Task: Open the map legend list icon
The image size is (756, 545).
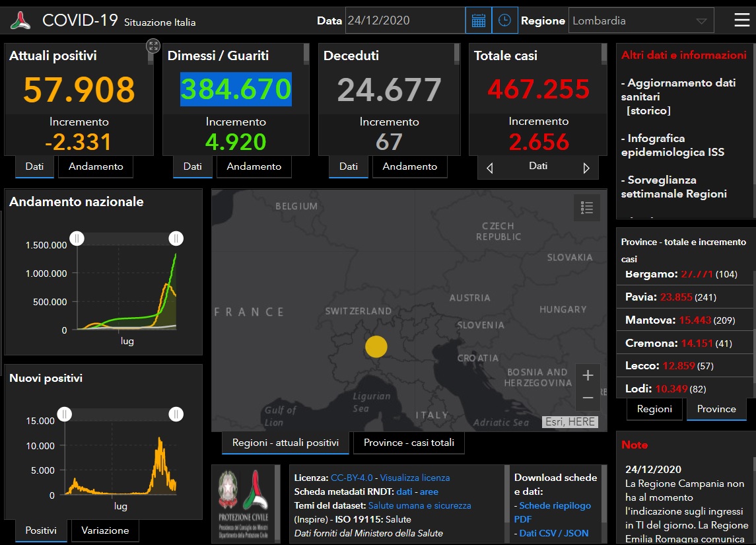Action: coord(587,207)
